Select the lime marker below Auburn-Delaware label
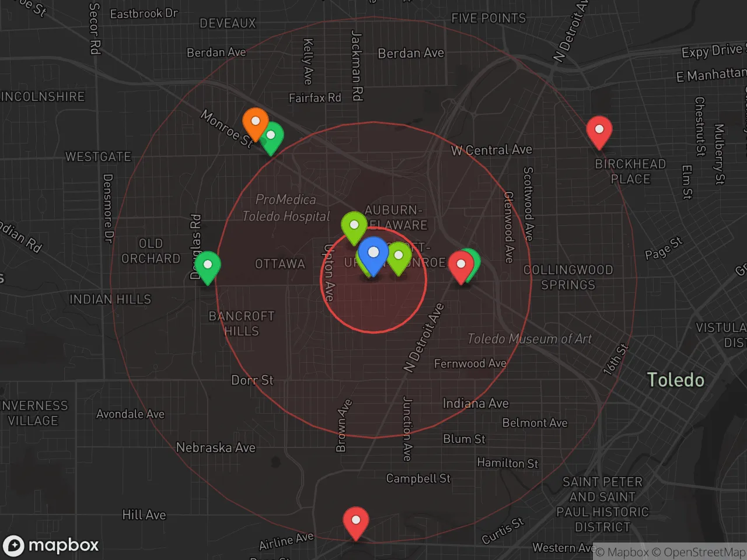The height and width of the screenshot is (560, 747). pos(354,226)
